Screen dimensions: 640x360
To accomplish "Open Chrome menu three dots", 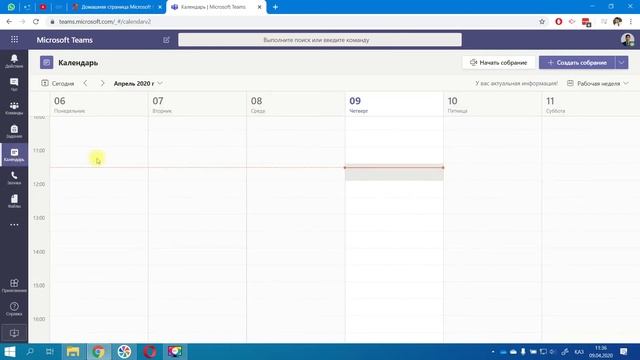I will tap(631, 22).
